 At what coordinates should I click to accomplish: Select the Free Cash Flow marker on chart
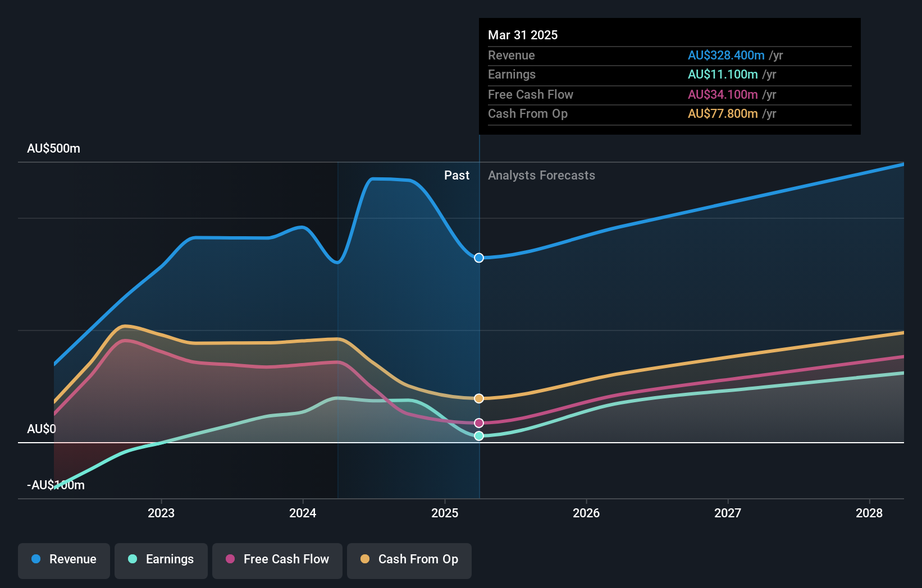tap(478, 422)
